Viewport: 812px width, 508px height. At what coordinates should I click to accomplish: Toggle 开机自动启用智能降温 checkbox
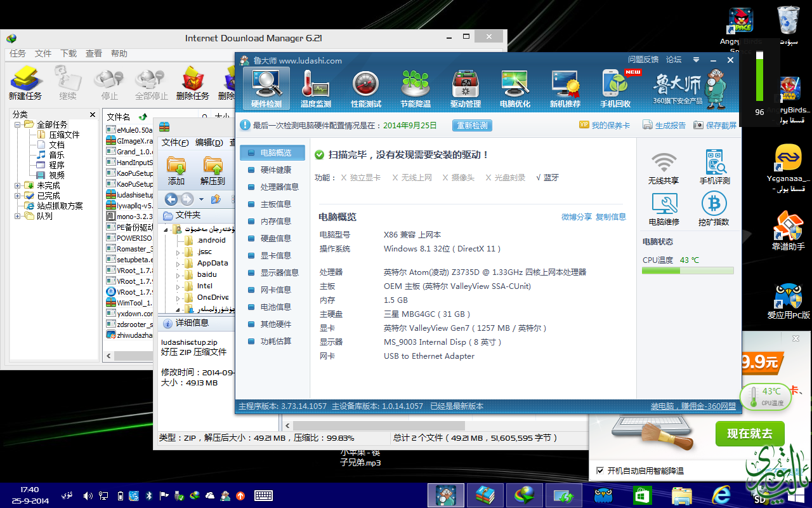click(600, 471)
